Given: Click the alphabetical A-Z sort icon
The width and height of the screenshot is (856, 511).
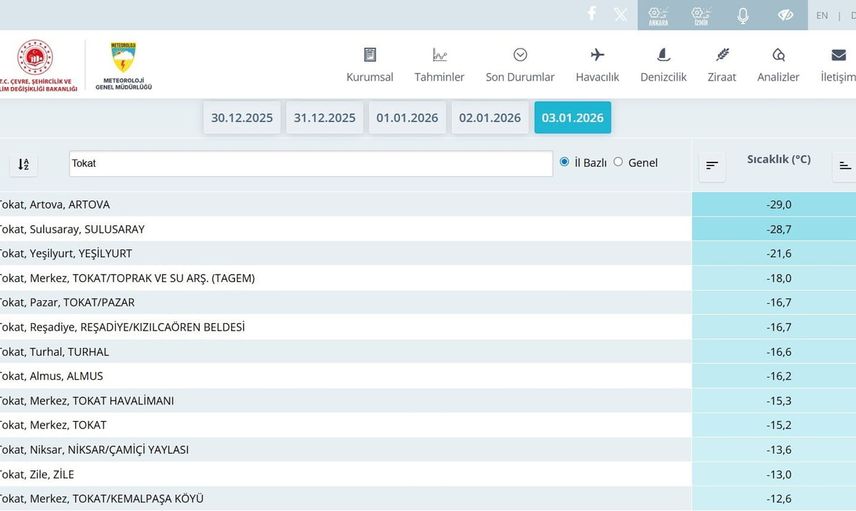Looking at the screenshot, I should 24,164.
